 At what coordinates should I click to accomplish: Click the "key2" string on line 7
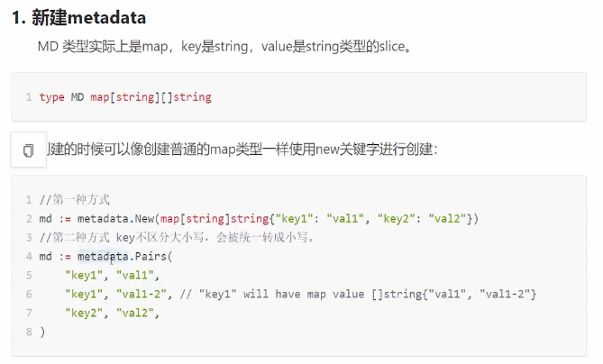point(84,313)
